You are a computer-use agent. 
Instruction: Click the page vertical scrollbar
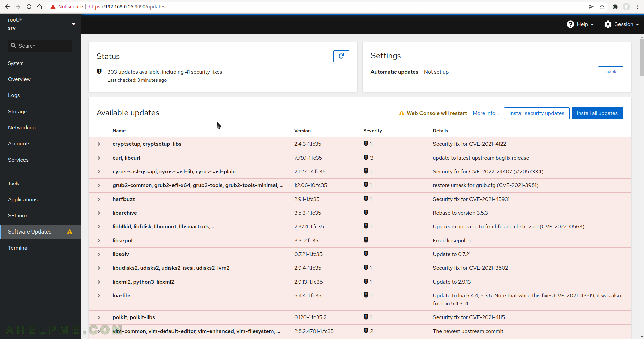(x=642, y=57)
